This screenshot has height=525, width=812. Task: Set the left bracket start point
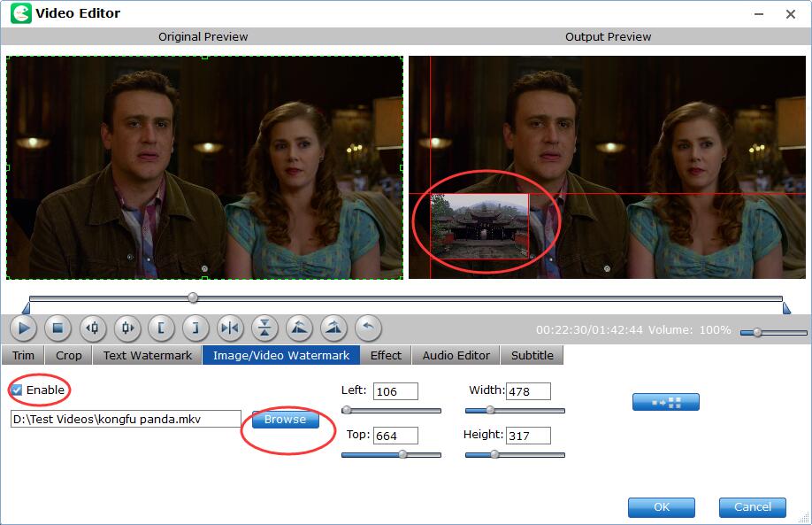click(161, 328)
